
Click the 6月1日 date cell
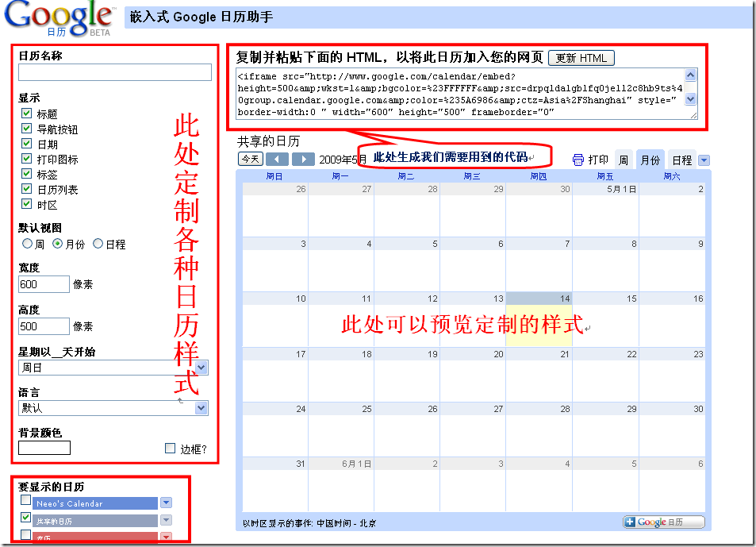tap(341, 483)
